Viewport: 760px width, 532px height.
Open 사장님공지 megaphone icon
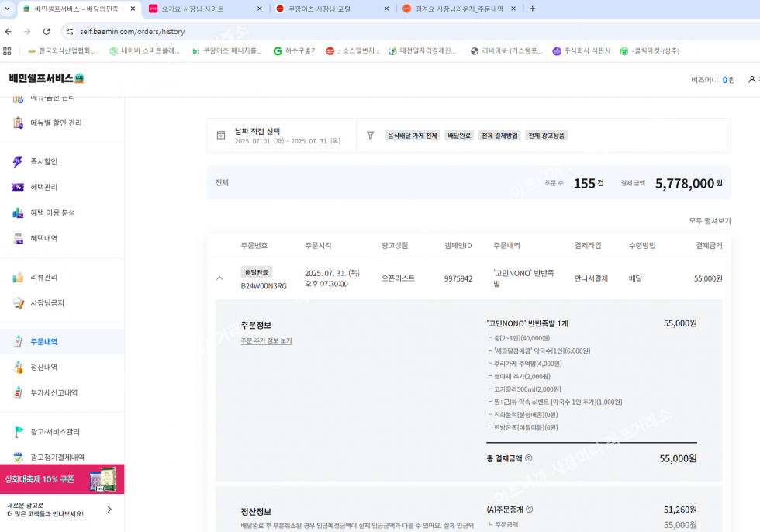(x=18, y=302)
